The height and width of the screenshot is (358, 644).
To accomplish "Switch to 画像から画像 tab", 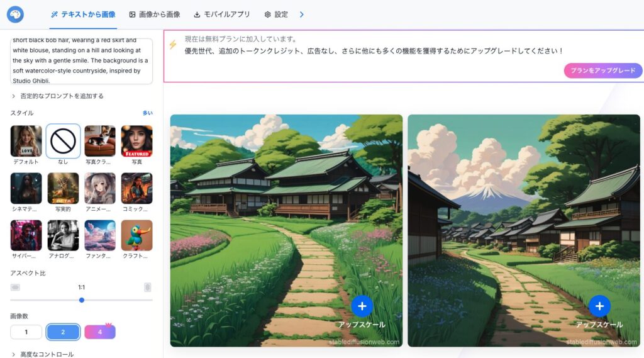I will [x=155, y=14].
